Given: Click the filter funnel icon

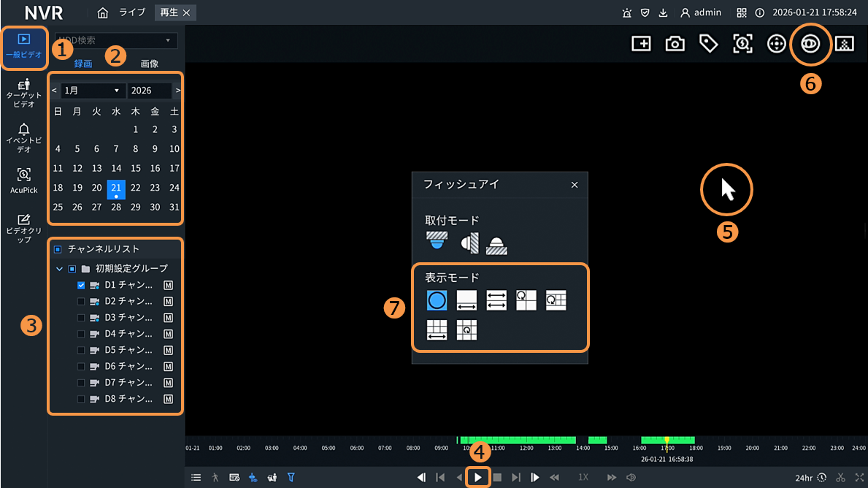Looking at the screenshot, I should click(x=291, y=478).
